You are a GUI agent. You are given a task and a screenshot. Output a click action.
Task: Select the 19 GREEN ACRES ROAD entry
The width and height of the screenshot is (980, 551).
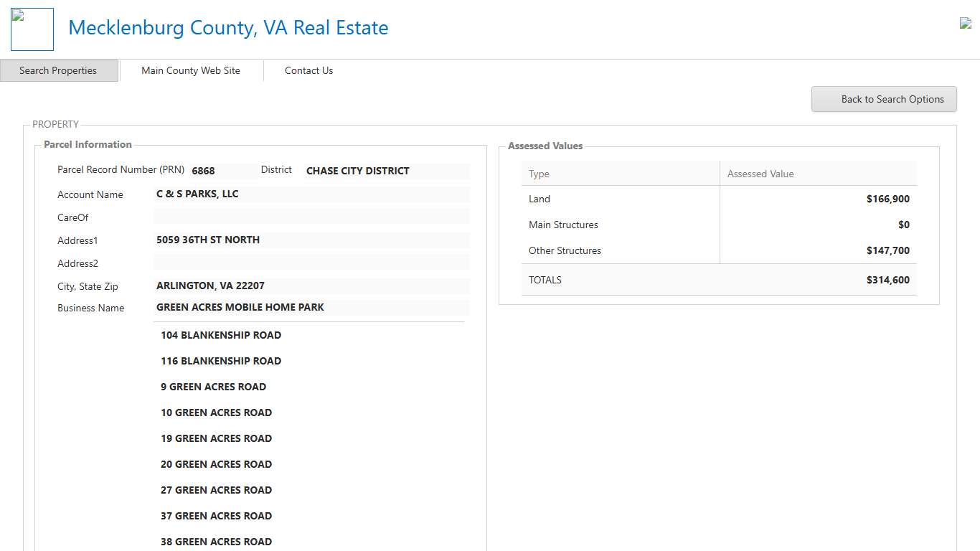coord(216,438)
